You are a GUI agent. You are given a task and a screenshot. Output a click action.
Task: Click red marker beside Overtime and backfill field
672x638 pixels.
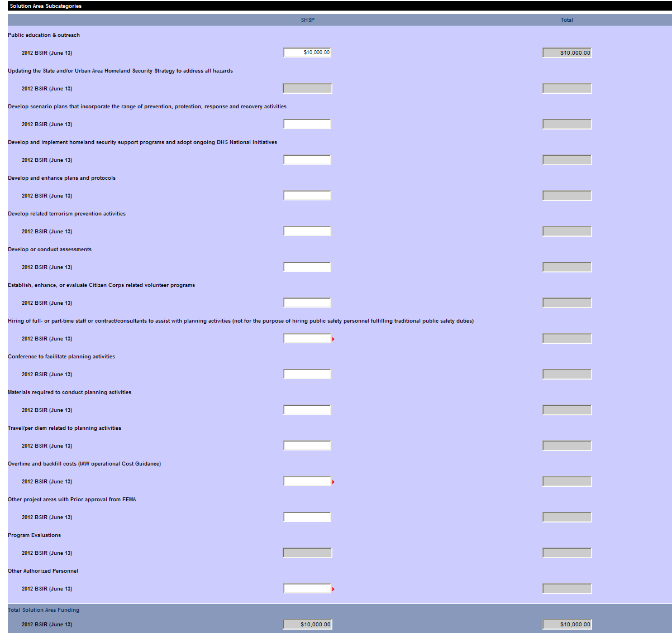(333, 482)
